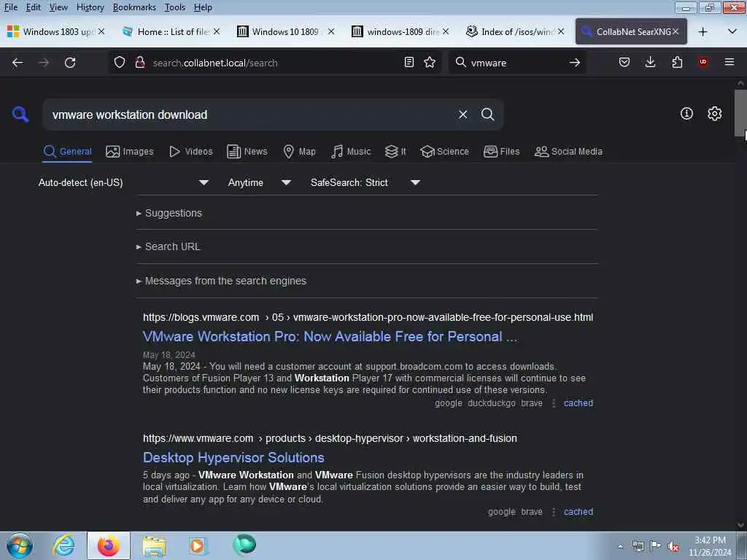
Task: Click the page vertical scrollbar thumb
Action: click(740, 113)
